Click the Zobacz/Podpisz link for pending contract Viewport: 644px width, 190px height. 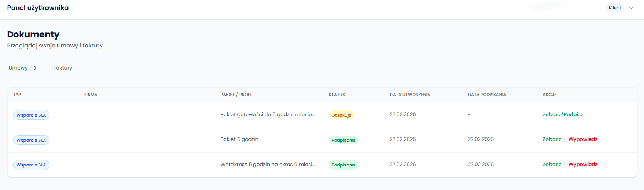pos(562,115)
